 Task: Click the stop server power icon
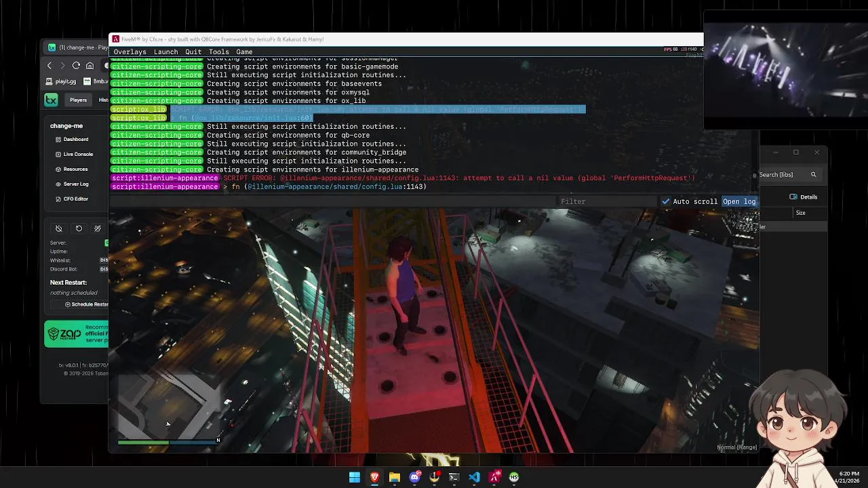point(59,228)
